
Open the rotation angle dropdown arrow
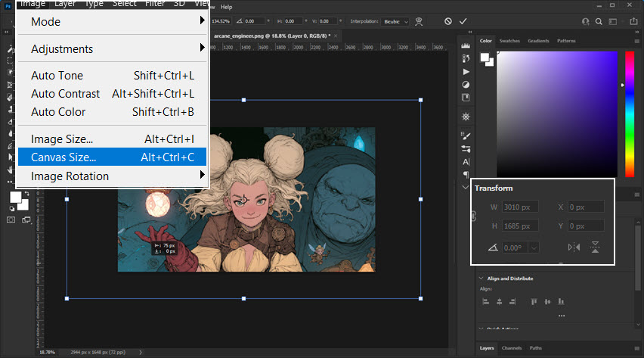[534, 247]
